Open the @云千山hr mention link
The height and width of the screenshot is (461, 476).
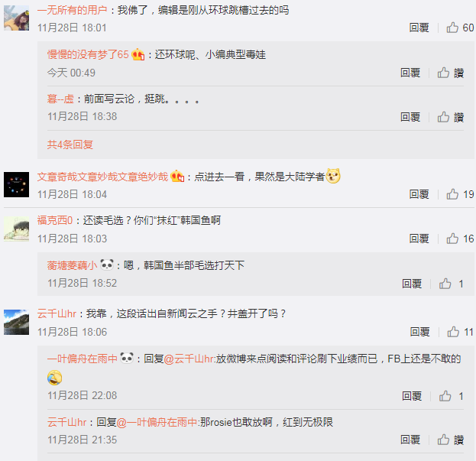coord(189,359)
